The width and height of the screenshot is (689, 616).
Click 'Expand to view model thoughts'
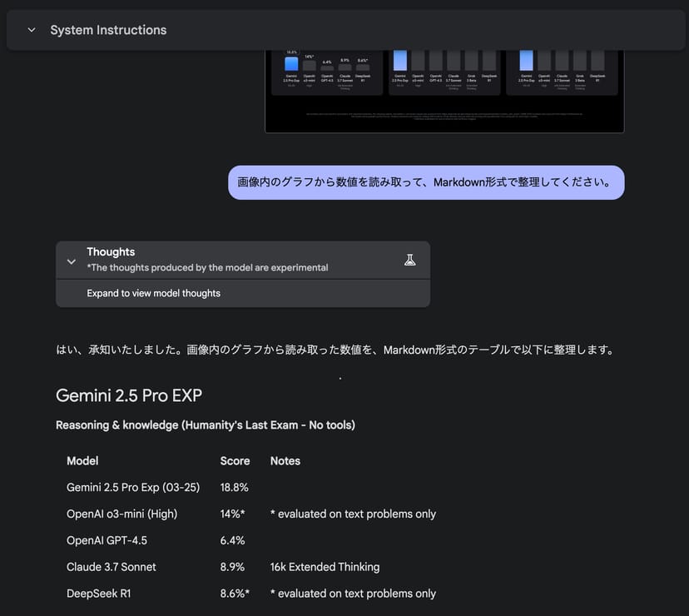153,293
